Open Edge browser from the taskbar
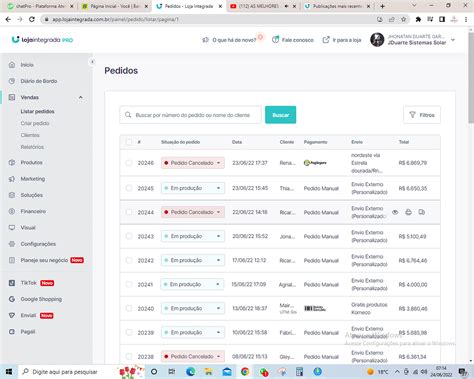Viewport: 474px width, 379px height. (x=190, y=372)
